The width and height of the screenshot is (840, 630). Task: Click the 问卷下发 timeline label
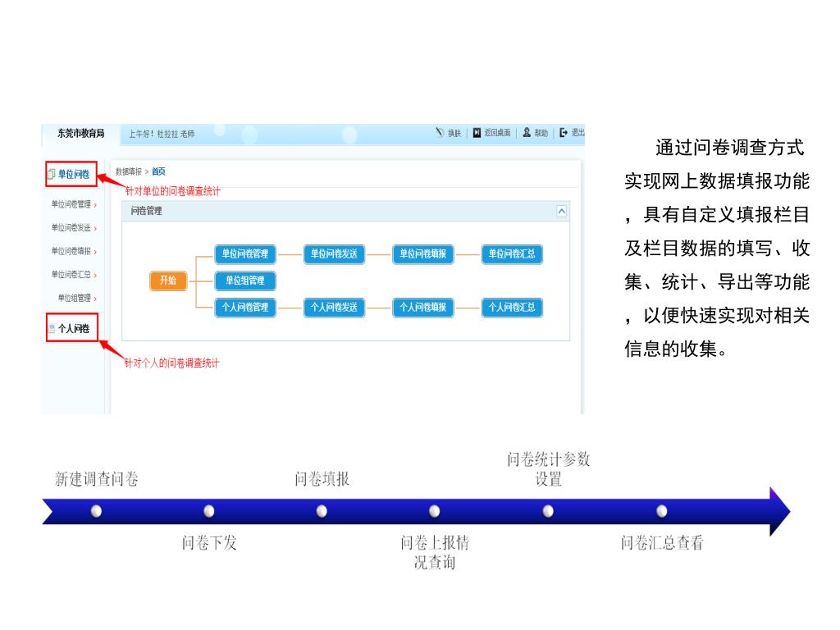coord(209,543)
